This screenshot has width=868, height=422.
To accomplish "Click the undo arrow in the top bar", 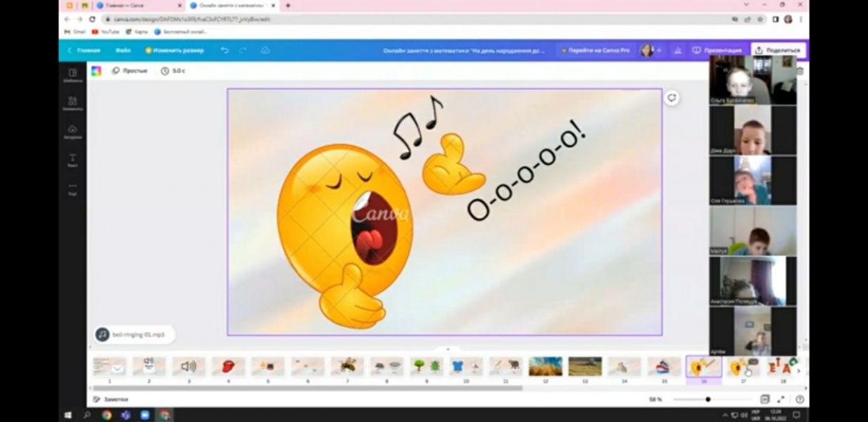I will click(x=225, y=51).
